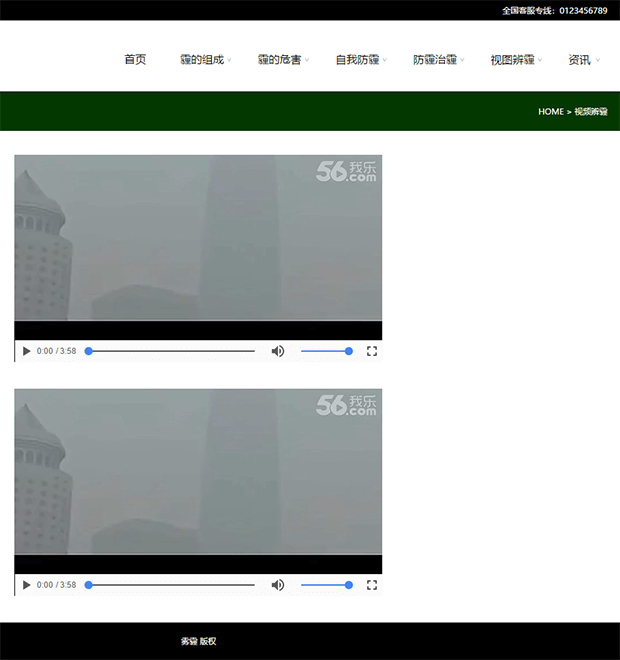Viewport: 620px width, 660px height.
Task: Click the second video's seek bar
Action: tap(170, 585)
